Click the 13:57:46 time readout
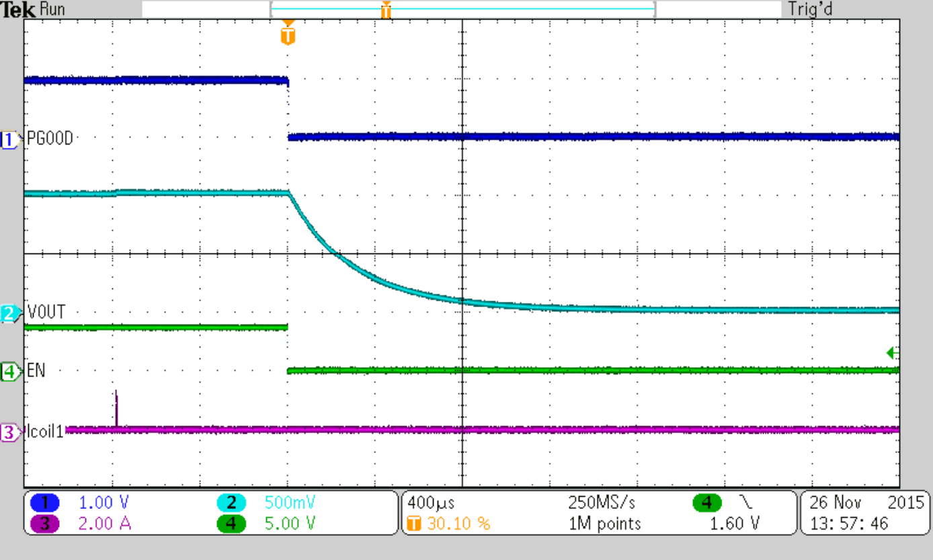The width and height of the screenshot is (933, 560). (x=850, y=524)
